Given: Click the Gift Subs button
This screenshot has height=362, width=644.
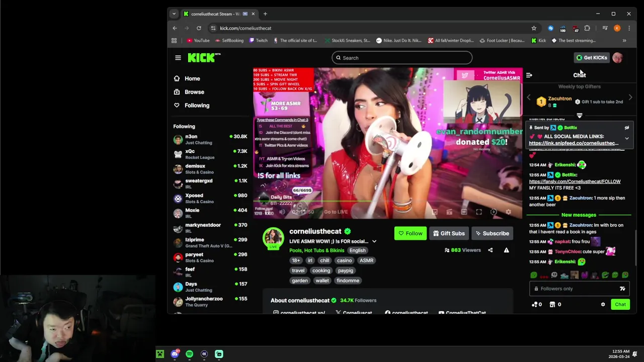Looking at the screenshot, I should [449, 233].
